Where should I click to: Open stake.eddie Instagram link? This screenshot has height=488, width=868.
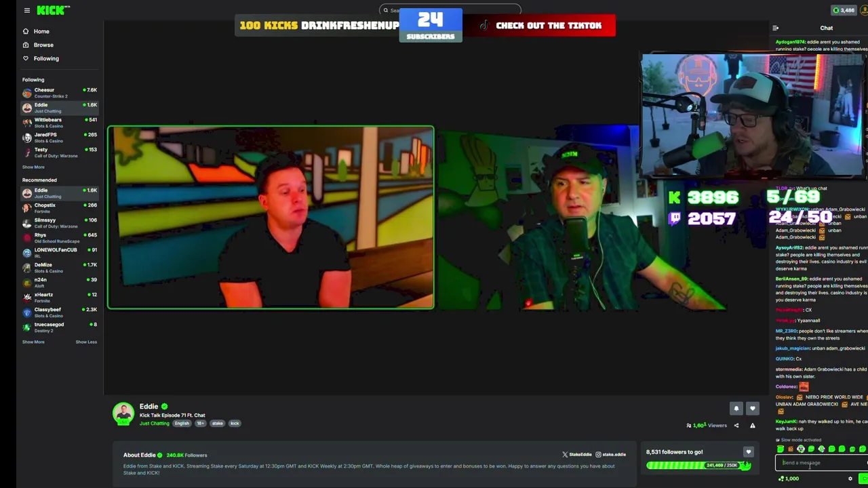click(x=611, y=454)
